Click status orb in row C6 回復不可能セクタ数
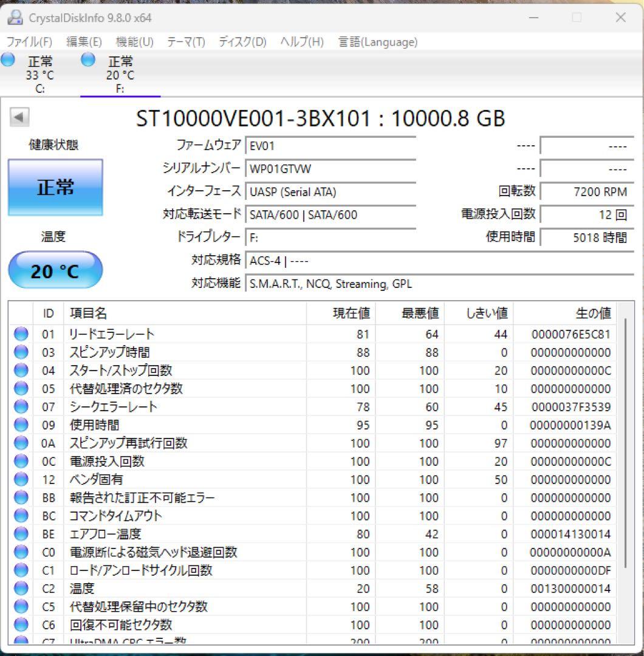The height and width of the screenshot is (656, 644). [21, 624]
